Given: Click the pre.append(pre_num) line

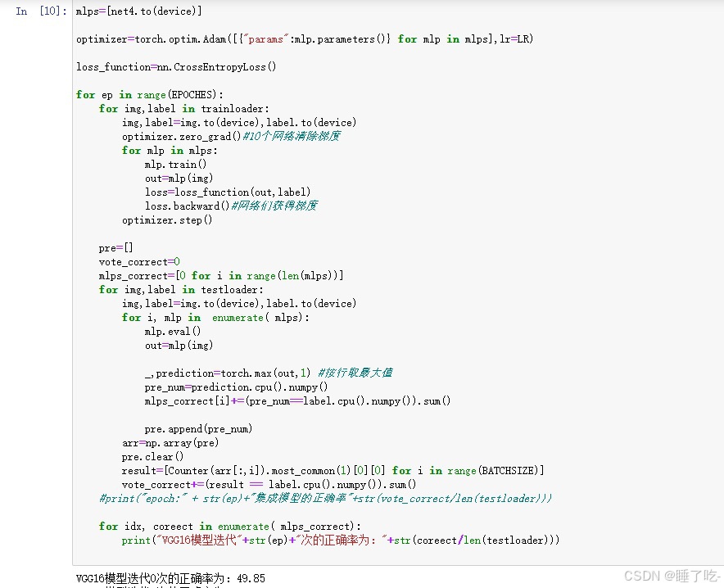Looking at the screenshot, I should [198, 429].
